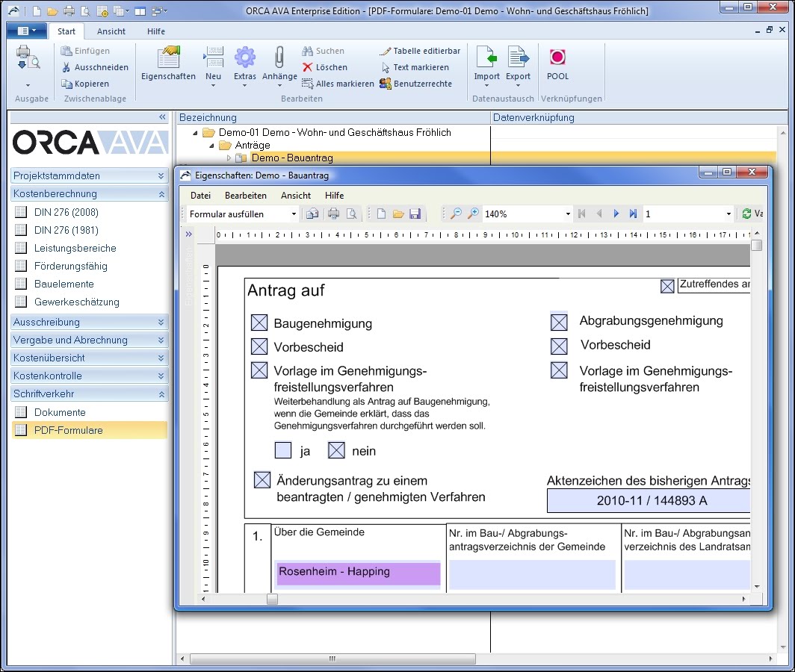Click the save disk icon in form toolbar

(415, 214)
